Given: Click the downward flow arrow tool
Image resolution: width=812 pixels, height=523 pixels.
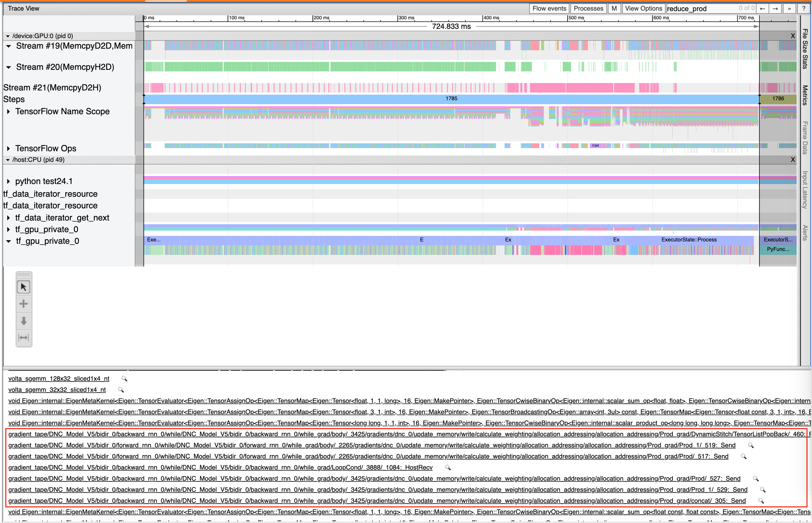Looking at the screenshot, I should [x=24, y=320].
